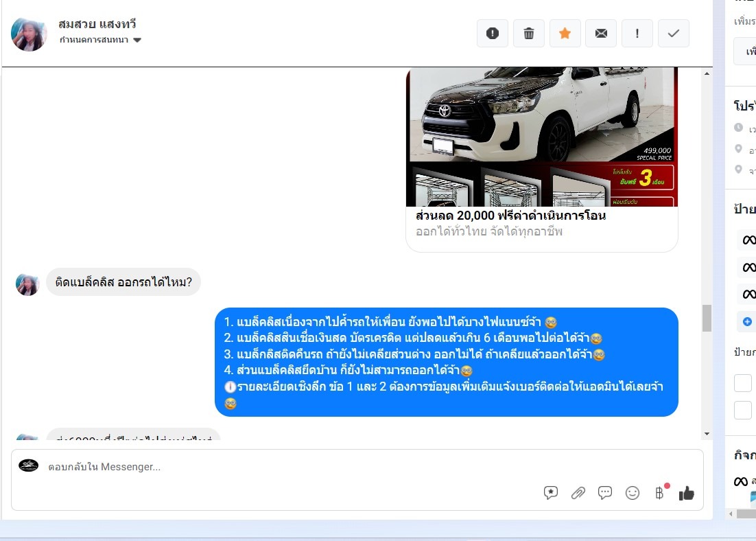Viewport: 756px width, 541px height.
Task: Attach a file using the paperclip icon
Action: tap(578, 492)
